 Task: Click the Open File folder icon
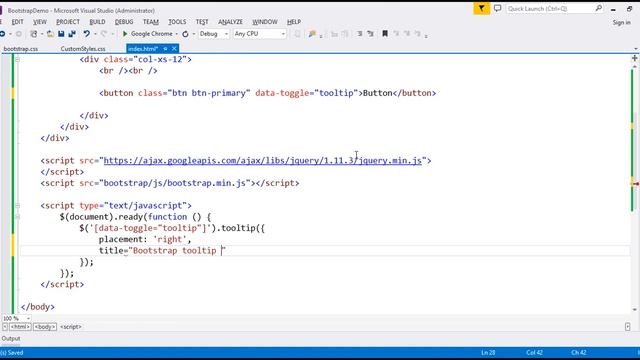coord(50,34)
